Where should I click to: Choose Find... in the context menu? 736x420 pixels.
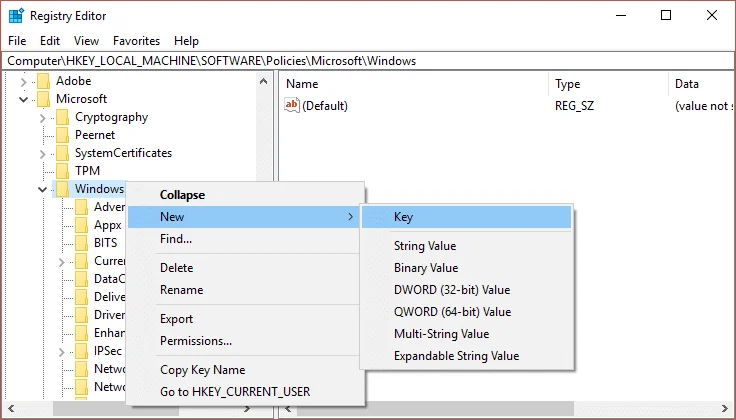(x=246, y=239)
